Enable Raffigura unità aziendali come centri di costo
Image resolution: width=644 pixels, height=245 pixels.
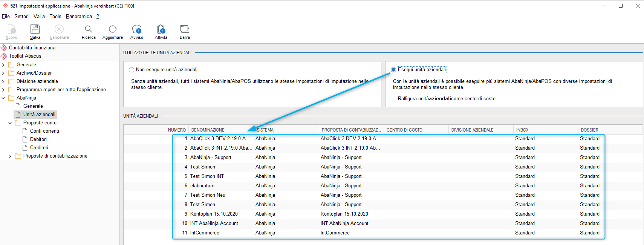(393, 98)
